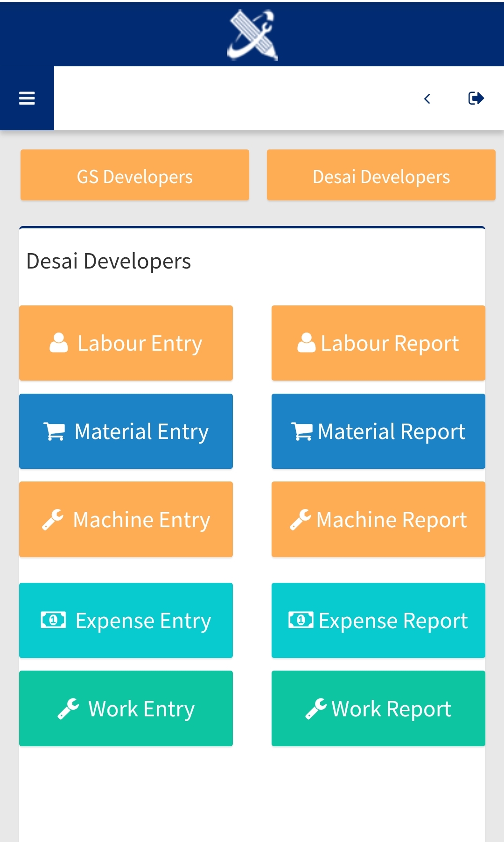Screen dimensions: 504x842
Task: Click the wrench icon on Machine Entry
Action: pyautogui.click(x=53, y=520)
